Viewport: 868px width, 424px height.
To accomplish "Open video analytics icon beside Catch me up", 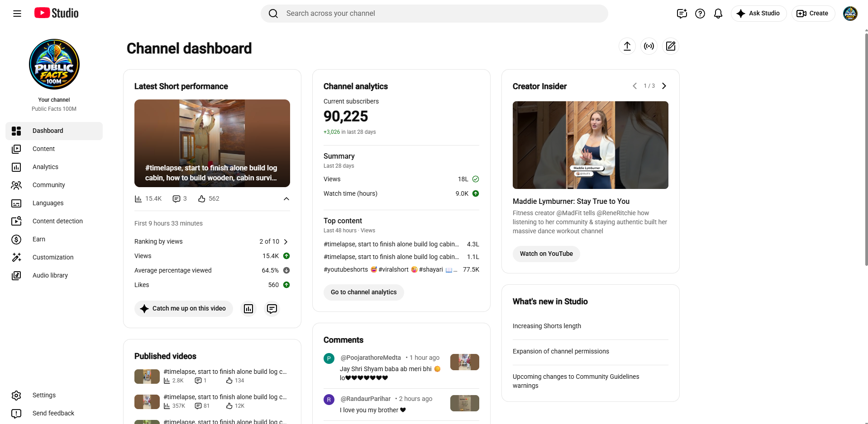I will tap(248, 309).
